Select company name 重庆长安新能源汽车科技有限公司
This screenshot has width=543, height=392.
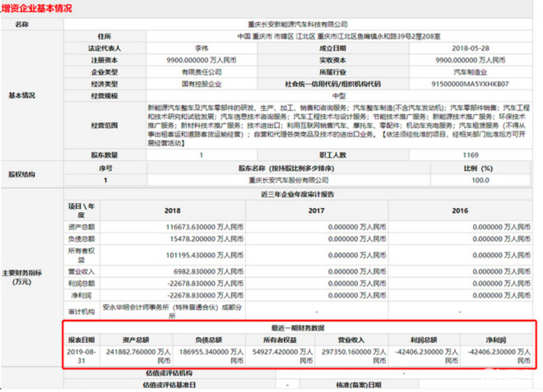coord(298,24)
